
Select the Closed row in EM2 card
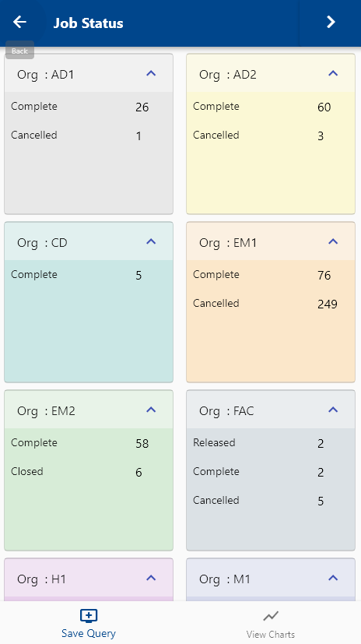point(89,471)
